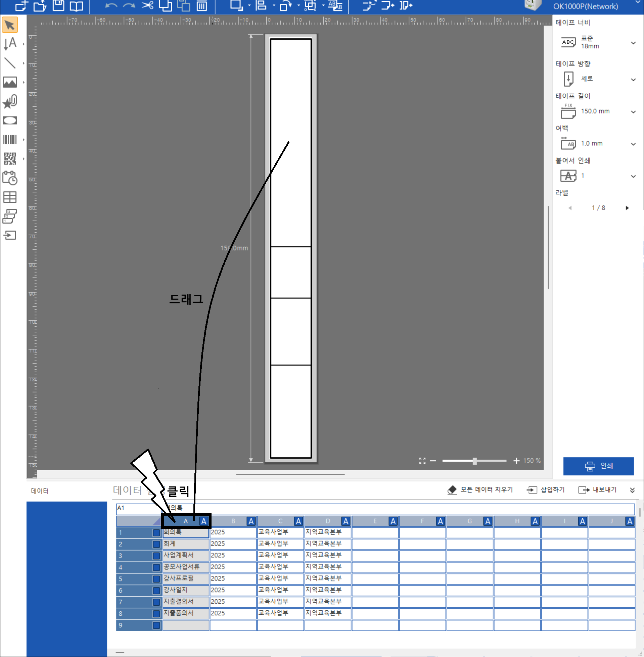Paste from clipboard in the toolbar
This screenshot has height=657, width=644.
(x=184, y=5)
